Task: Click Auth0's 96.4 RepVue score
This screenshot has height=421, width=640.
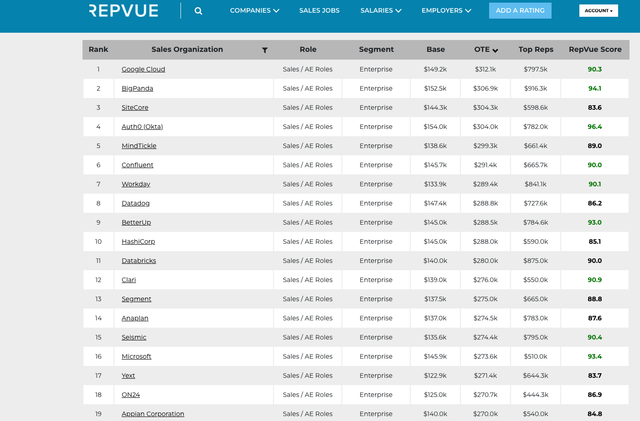Action: tap(595, 127)
